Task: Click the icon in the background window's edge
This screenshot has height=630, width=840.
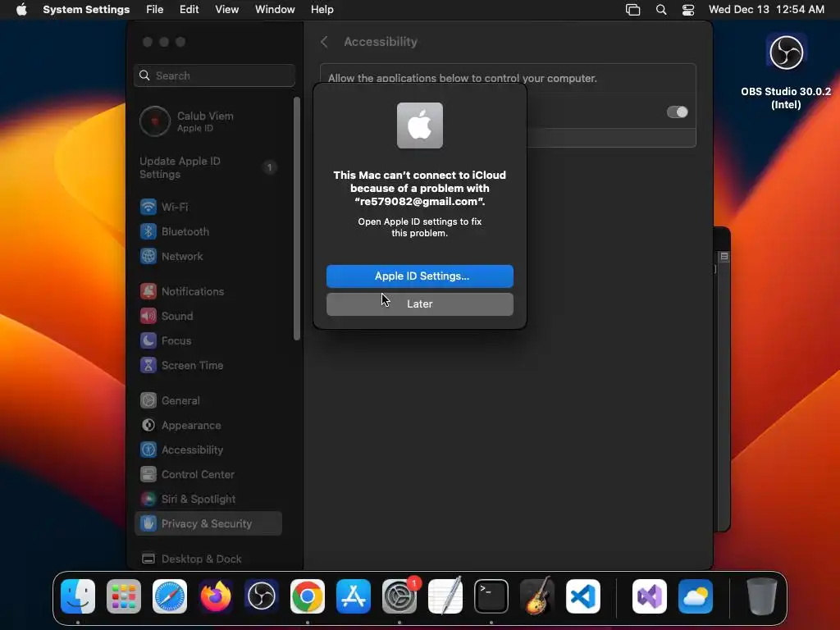Action: tap(724, 257)
